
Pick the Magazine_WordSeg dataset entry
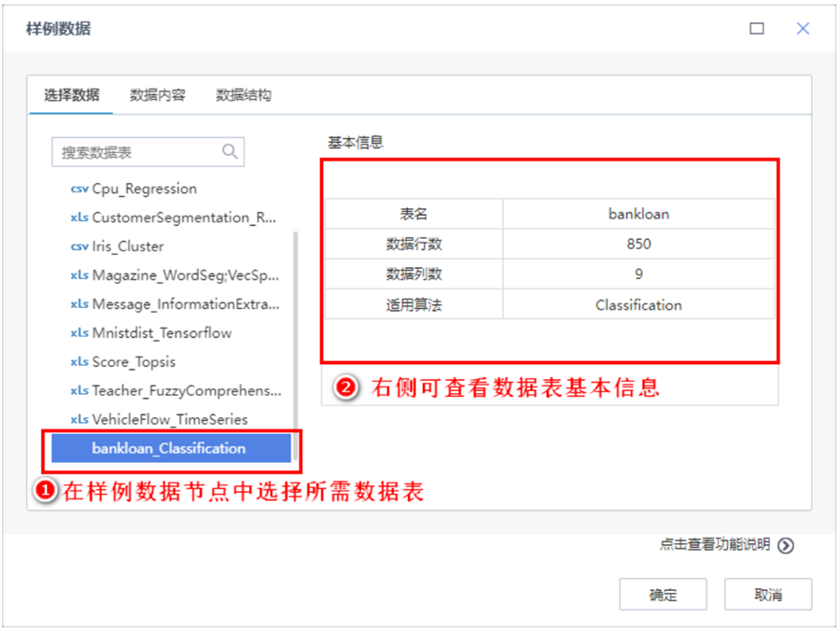pos(185,275)
